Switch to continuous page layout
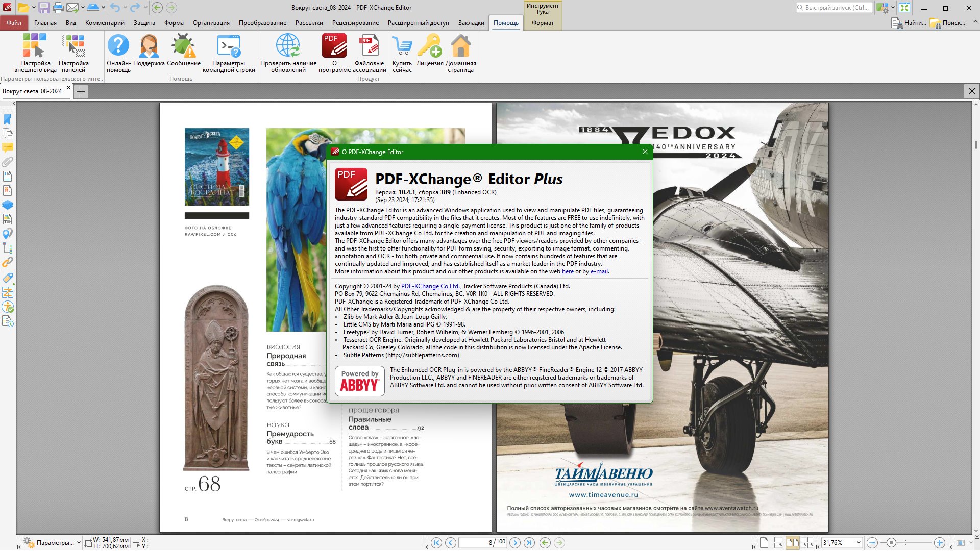980x551 pixels. (778, 543)
